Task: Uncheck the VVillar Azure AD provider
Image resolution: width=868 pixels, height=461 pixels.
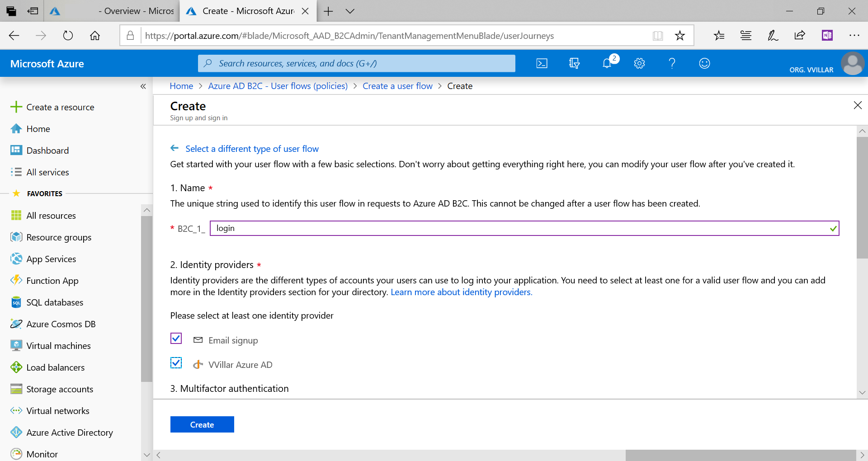Action: click(x=175, y=363)
